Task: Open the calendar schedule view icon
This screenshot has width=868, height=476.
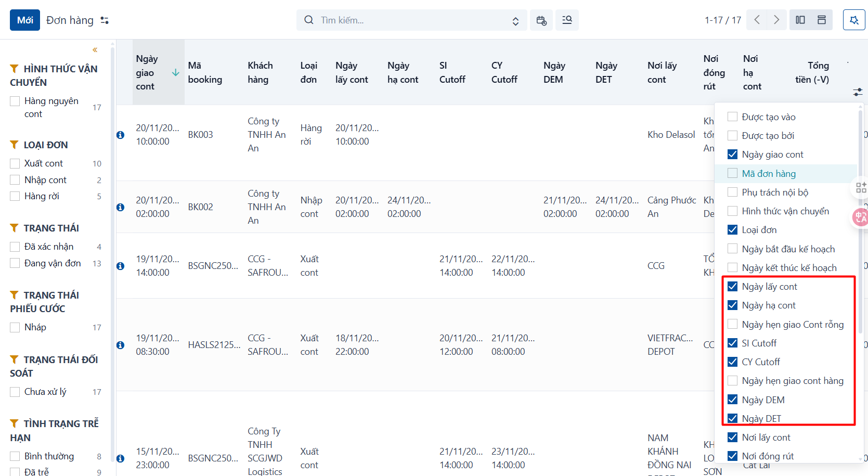Action: 541,20
